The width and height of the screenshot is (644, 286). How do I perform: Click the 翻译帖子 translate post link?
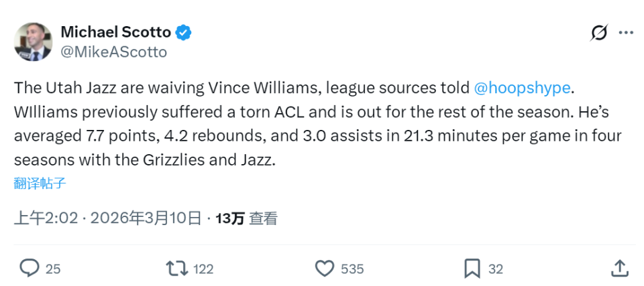[x=40, y=184]
